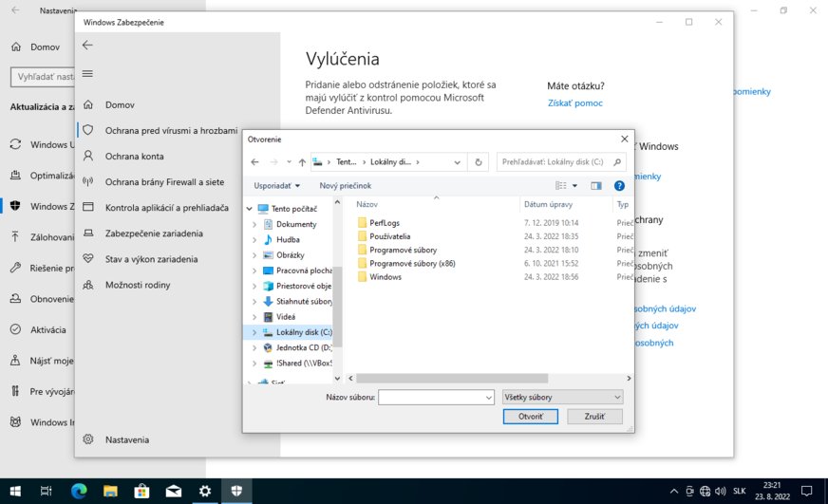Select the Windows folder
Viewport: 828px width, 504px height.
(x=385, y=277)
